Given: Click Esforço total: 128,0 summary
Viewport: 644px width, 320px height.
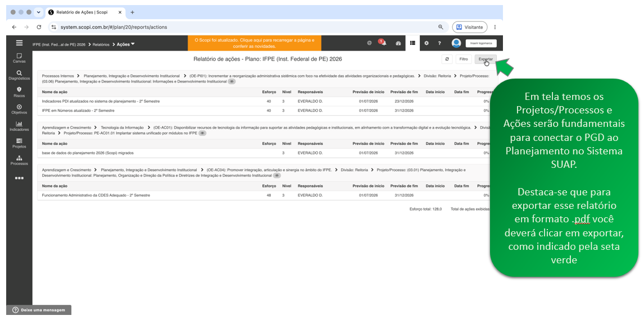Looking at the screenshot, I should click(x=425, y=209).
